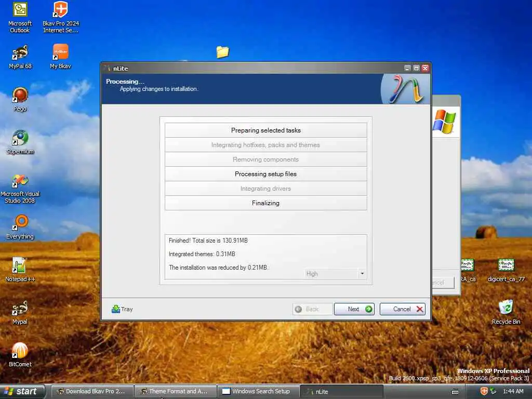Click the Processing setup files step
Viewport: 532px width, 399px height.
pyautogui.click(x=265, y=174)
